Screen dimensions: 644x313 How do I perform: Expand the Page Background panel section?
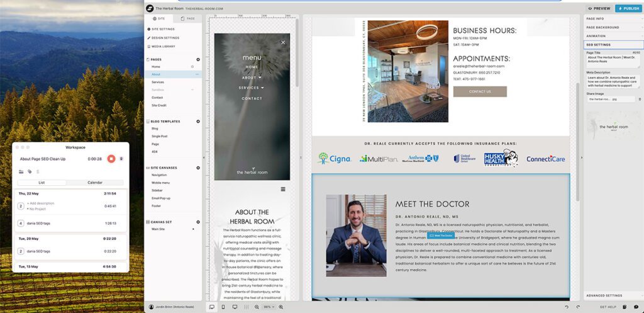614,27
